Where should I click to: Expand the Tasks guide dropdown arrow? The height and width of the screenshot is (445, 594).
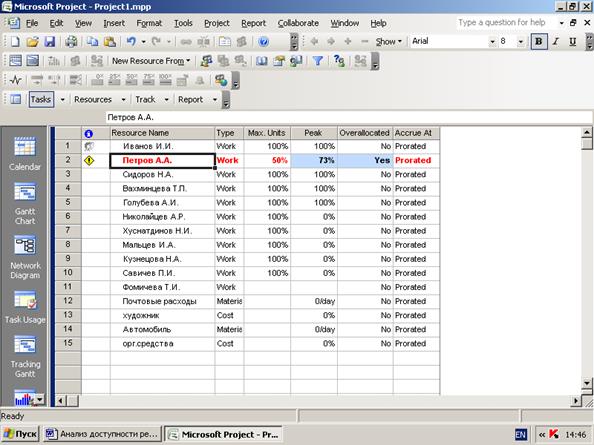[63, 100]
